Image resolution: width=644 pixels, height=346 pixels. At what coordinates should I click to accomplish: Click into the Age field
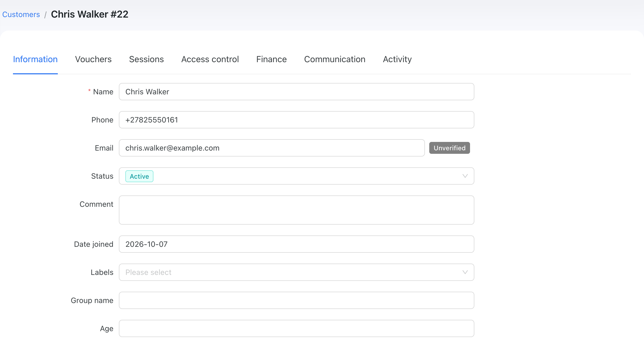point(296,328)
